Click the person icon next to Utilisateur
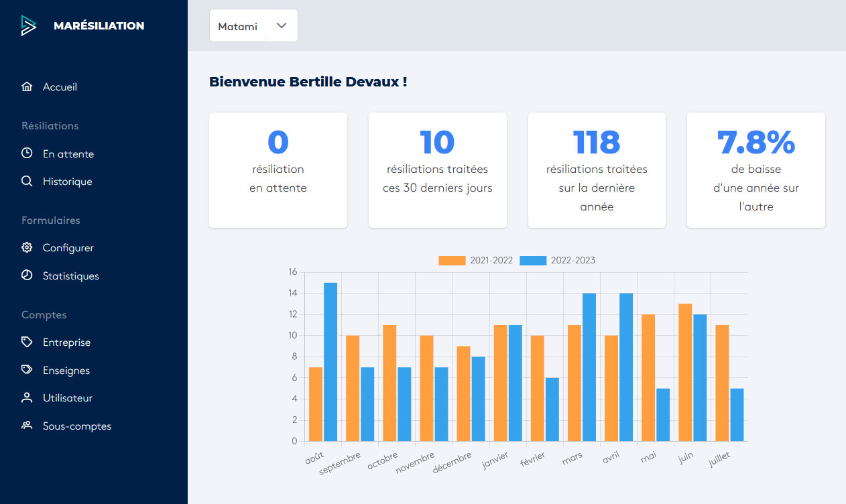The width and height of the screenshot is (846, 504). (x=27, y=398)
